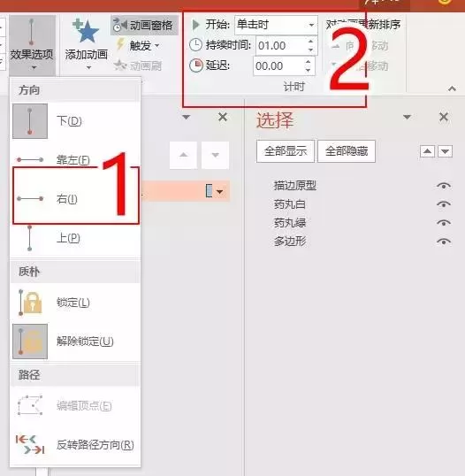
Task: Select direction 靠左(F) left
Action: 75,159
